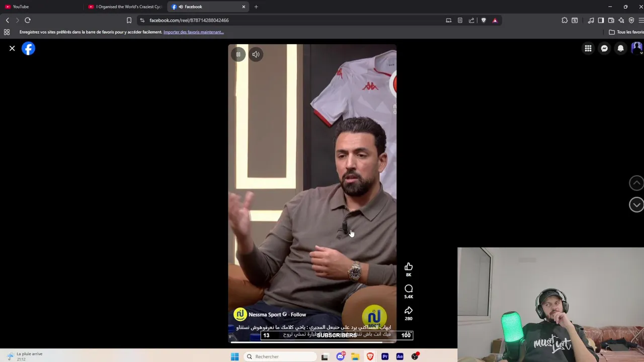Open Brave Shields panel

pyautogui.click(x=484, y=20)
